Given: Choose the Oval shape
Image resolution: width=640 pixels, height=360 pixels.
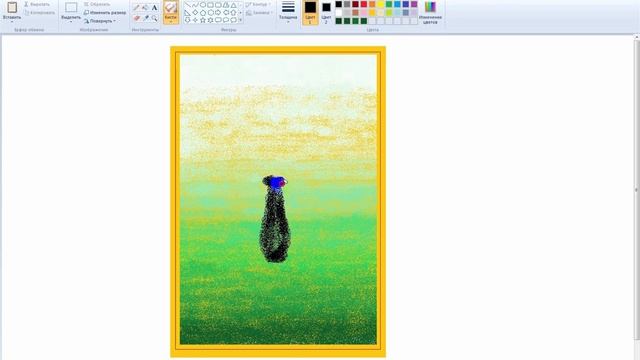Looking at the screenshot, I should coord(203,4).
